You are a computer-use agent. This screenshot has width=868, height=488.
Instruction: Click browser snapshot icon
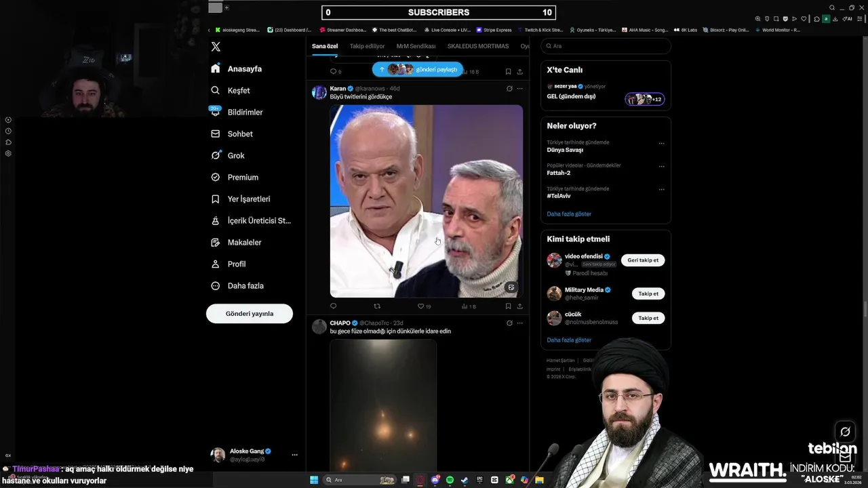776,19
